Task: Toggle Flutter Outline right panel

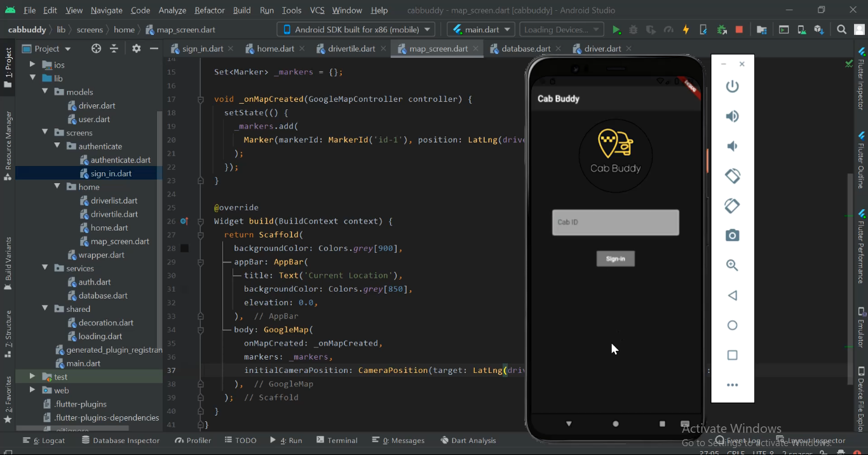Action: pyautogui.click(x=861, y=160)
